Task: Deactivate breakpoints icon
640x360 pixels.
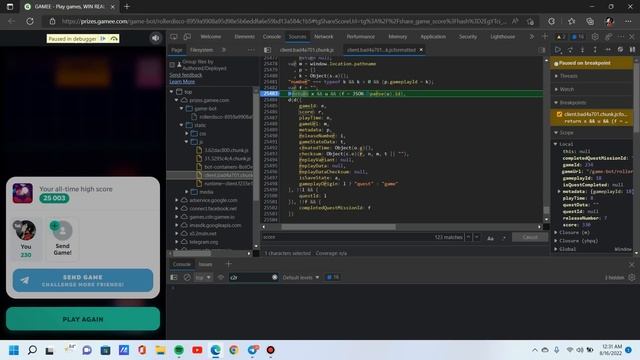Action: (620, 49)
